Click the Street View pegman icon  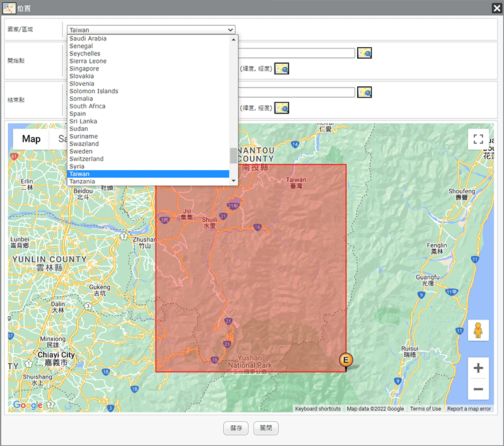(x=478, y=330)
